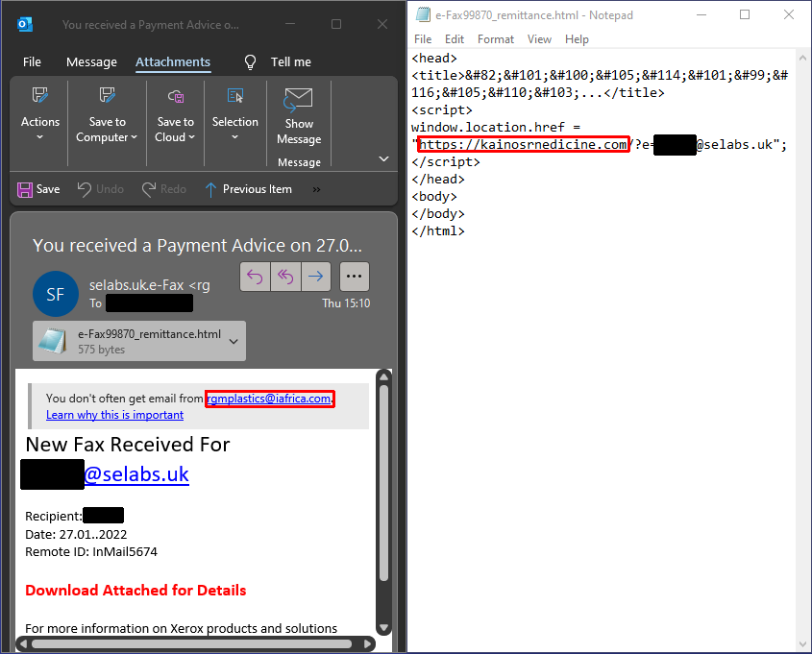Switch to the Message tab

(91, 62)
